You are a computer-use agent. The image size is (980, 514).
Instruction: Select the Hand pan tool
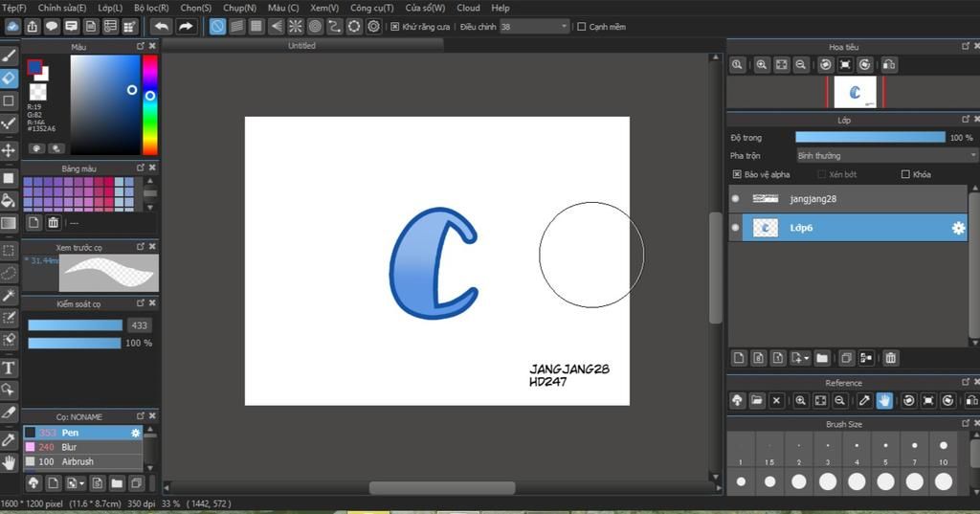(9, 462)
